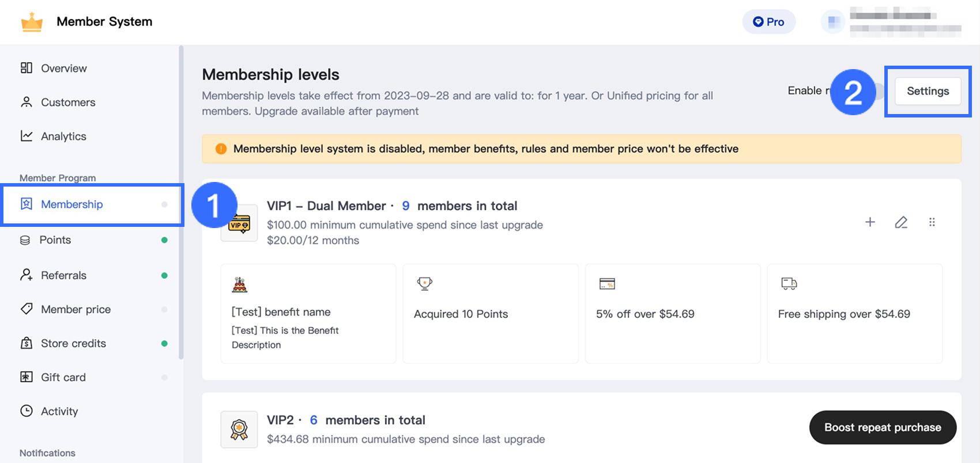Click the free shipping truck icon
Image resolution: width=980 pixels, height=463 pixels.
click(x=789, y=283)
